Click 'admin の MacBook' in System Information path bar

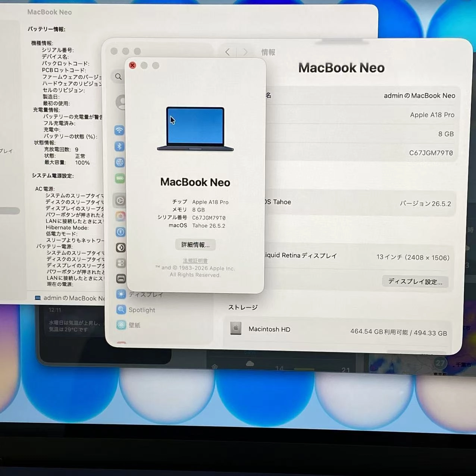pos(74,298)
